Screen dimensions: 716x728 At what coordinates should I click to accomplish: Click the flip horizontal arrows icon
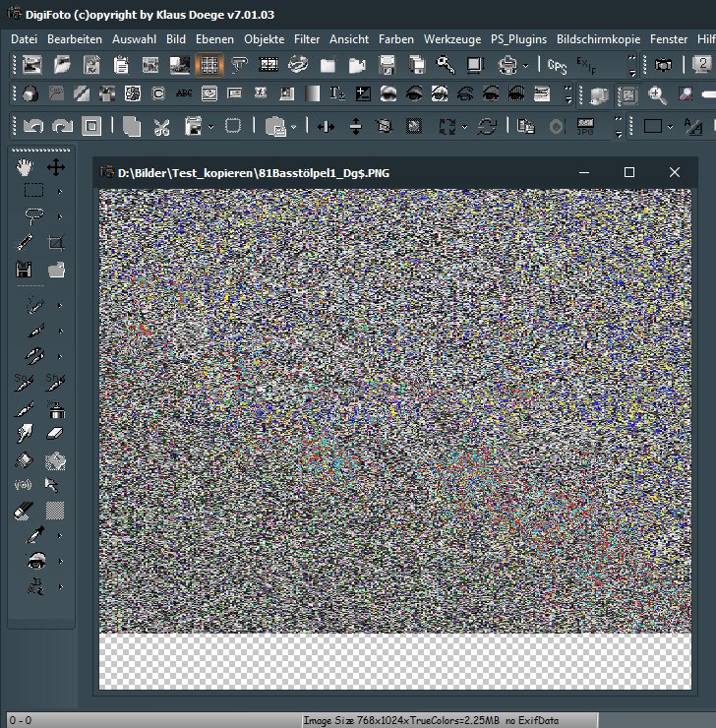tap(326, 127)
